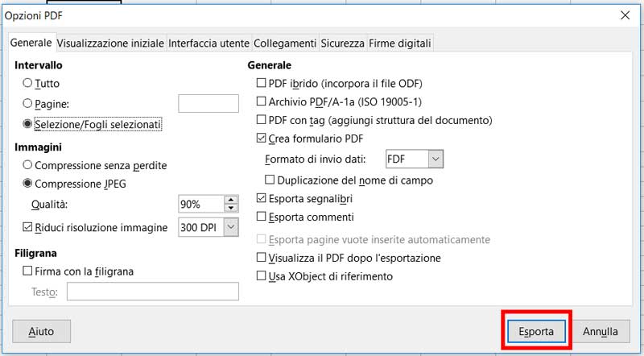
Task: Decrease Qualità with down spinner arrow
Action: pyautogui.click(x=231, y=209)
